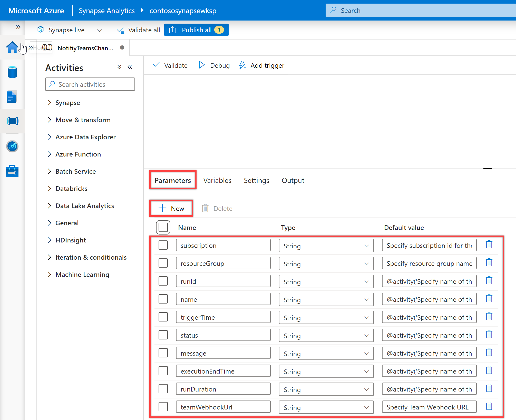
Task: Click the Synapse Analytics home icon
Action: [12, 47]
